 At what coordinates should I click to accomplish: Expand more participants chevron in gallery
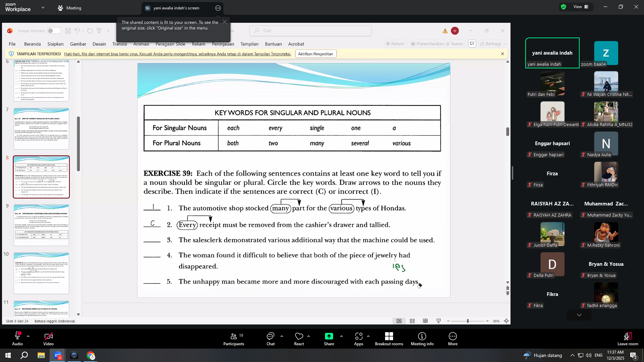(x=579, y=315)
